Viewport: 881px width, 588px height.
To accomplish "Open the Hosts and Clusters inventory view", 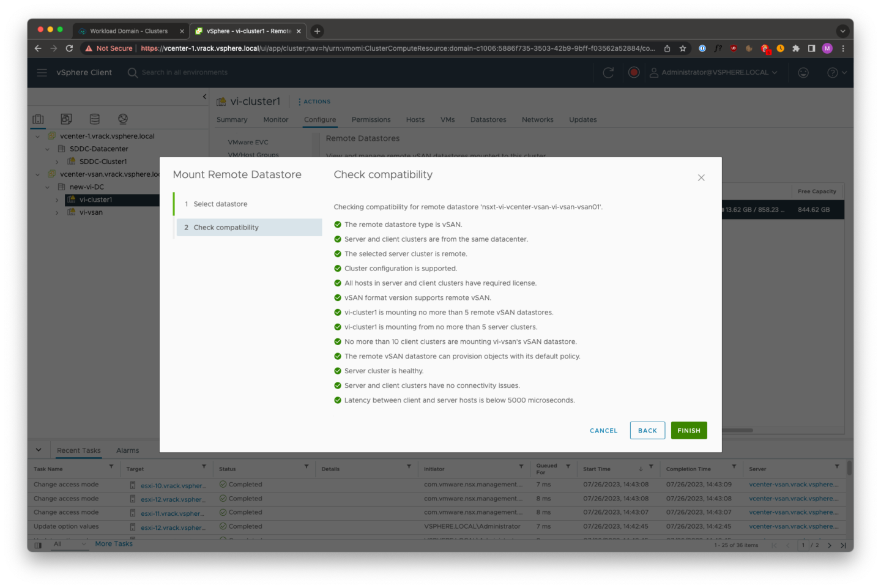I will click(x=38, y=119).
